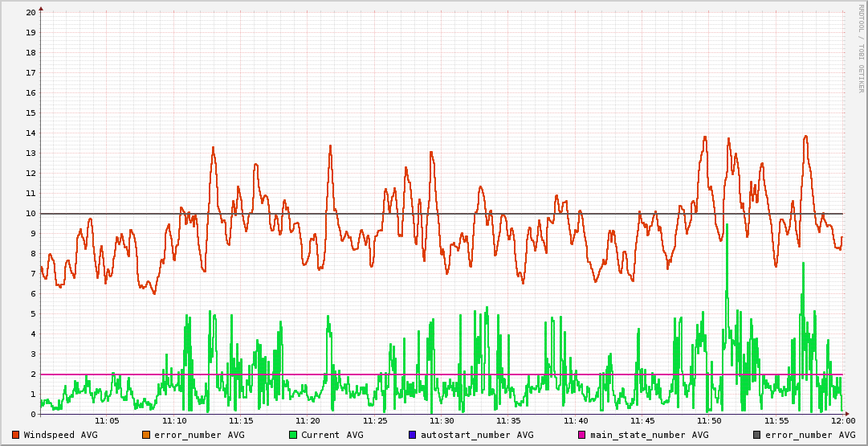Screen dimensions: 868x446
Task: Click the magenta main_state_number legend swatch
Action: pos(582,435)
